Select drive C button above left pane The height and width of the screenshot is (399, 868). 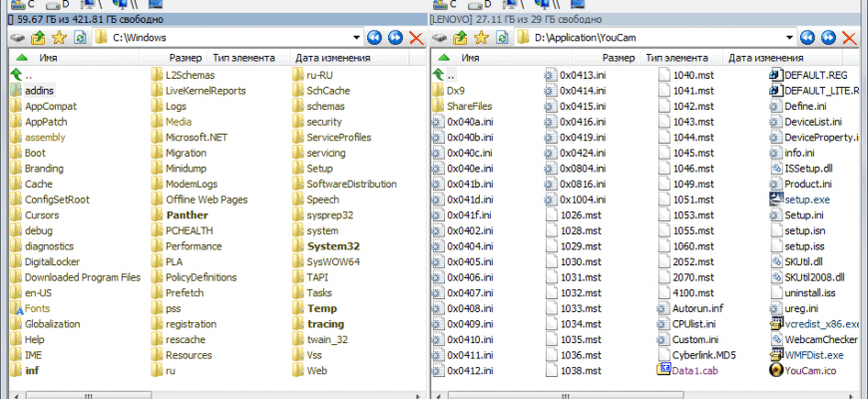(23, 5)
